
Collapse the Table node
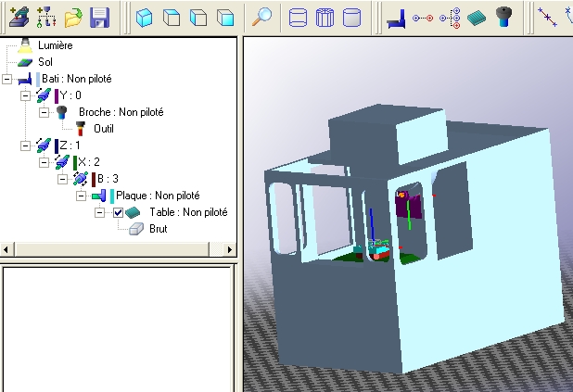(99, 212)
